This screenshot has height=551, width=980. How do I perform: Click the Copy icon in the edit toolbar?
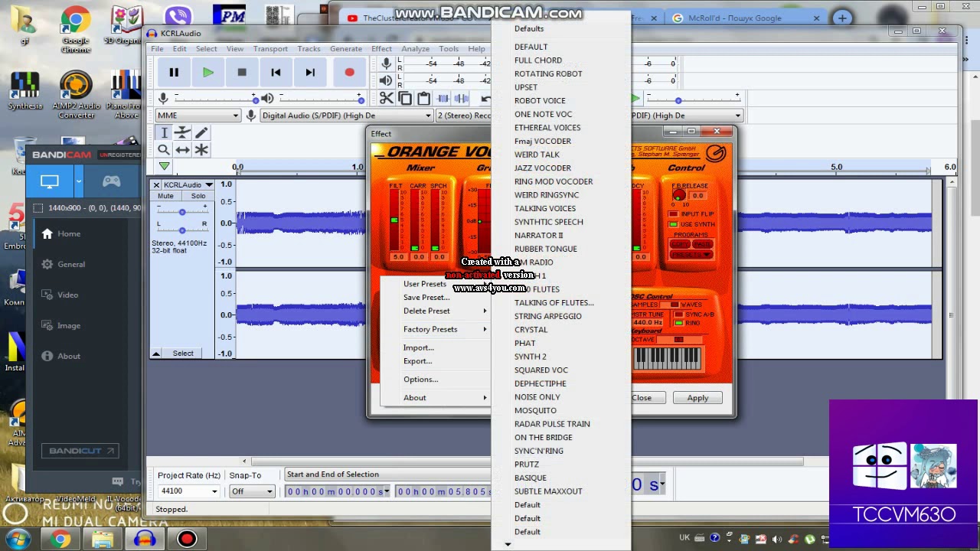405,98
